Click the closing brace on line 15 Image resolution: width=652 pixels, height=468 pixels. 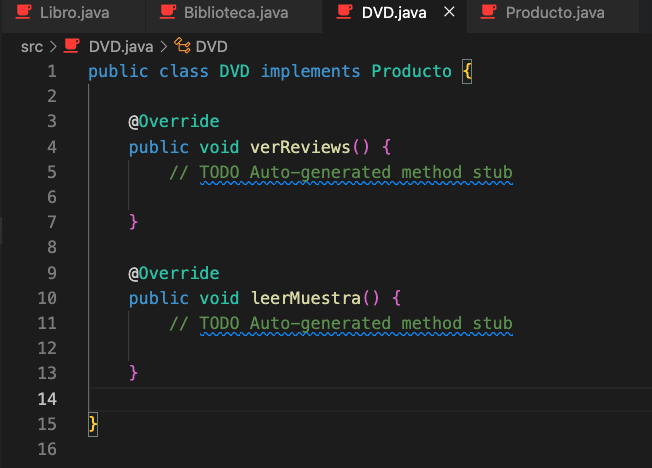(93, 424)
